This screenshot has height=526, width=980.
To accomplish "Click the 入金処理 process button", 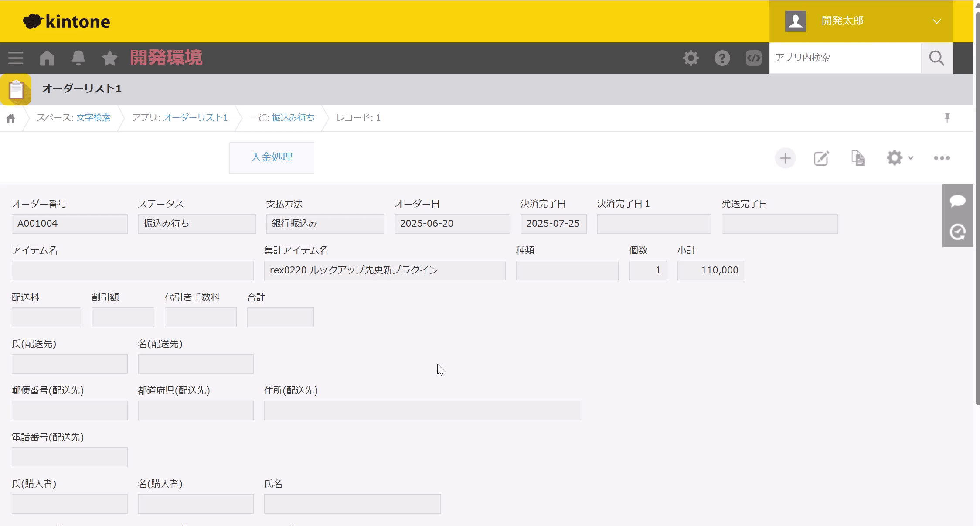I will click(x=272, y=157).
